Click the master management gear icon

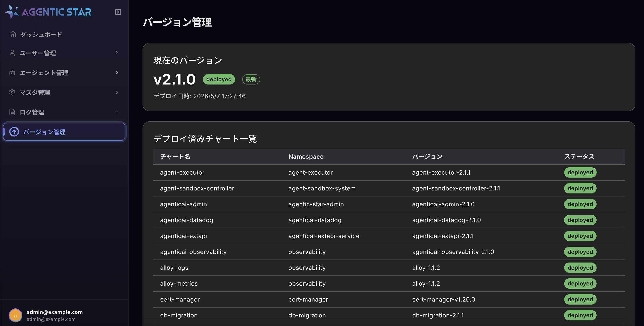coord(12,92)
